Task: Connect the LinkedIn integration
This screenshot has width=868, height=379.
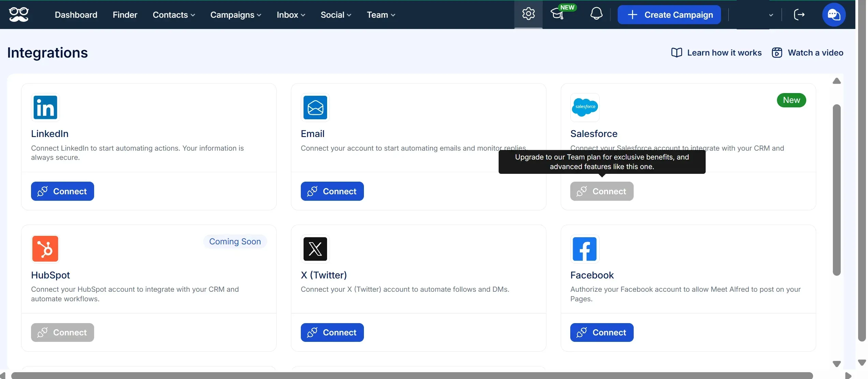Action: [x=62, y=191]
